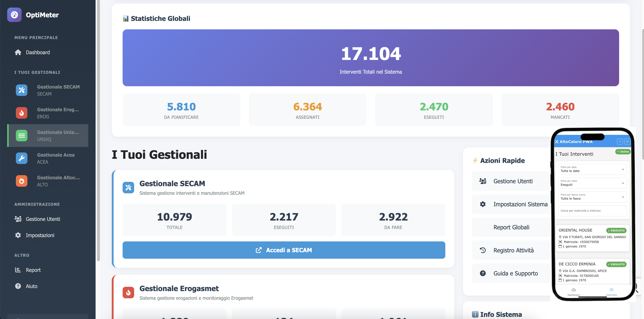This screenshot has width=644, height=319.
Task: Click the Accedi a SECAM button
Action: [284, 250]
